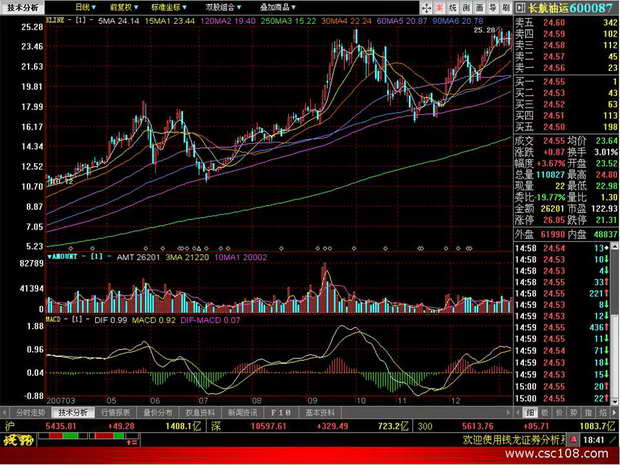Click the tick list scrollbar up arrow
The height and width of the screenshot is (465, 620).
[x=614, y=246]
